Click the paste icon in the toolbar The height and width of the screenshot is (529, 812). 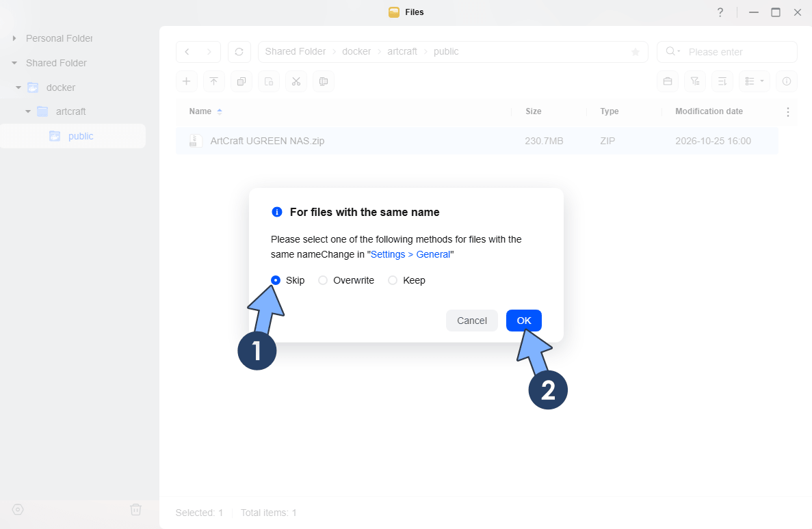coord(269,81)
